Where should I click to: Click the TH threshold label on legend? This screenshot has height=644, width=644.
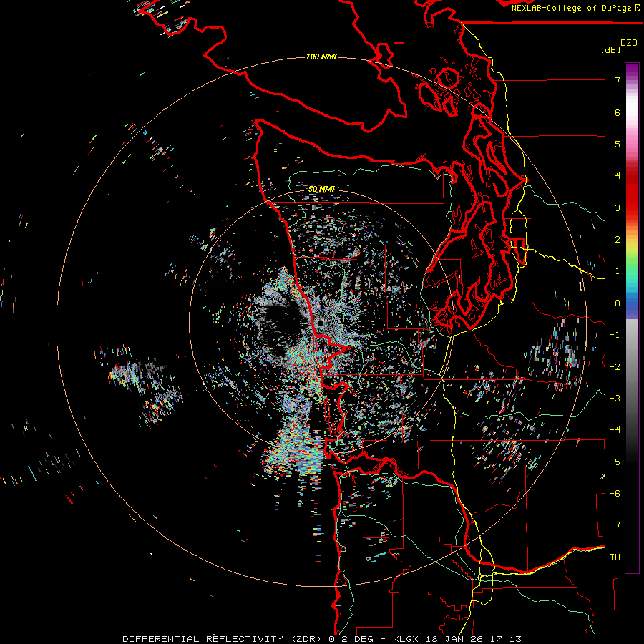pos(615,557)
